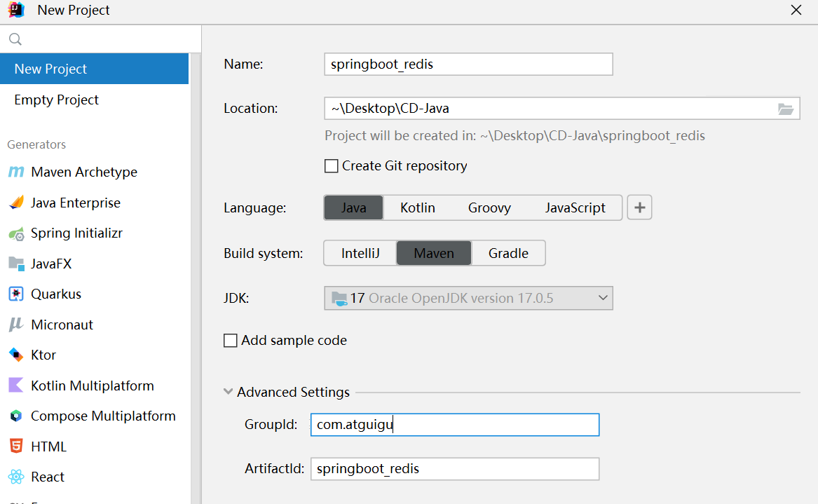Select New Project in the sidebar
The height and width of the screenshot is (504, 818).
coord(95,69)
